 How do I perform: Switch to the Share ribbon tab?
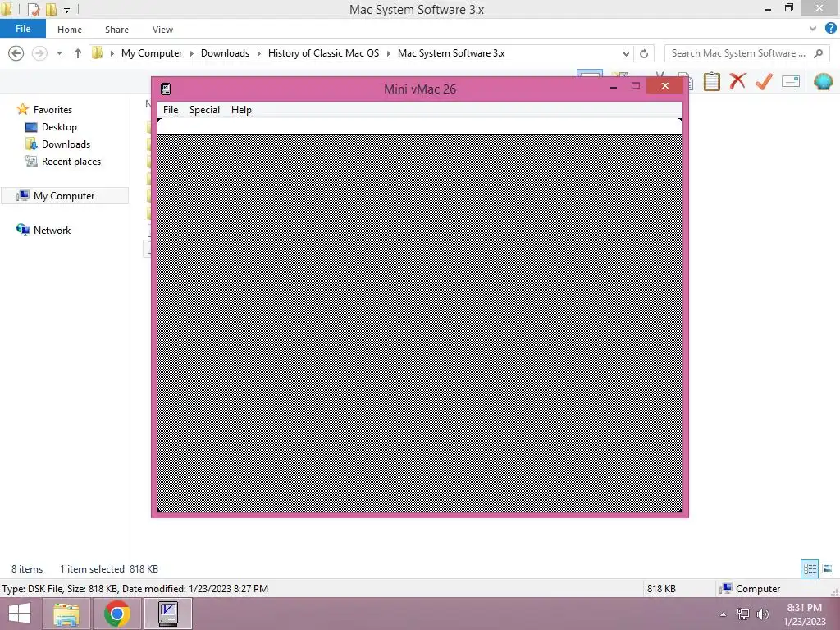(x=116, y=30)
